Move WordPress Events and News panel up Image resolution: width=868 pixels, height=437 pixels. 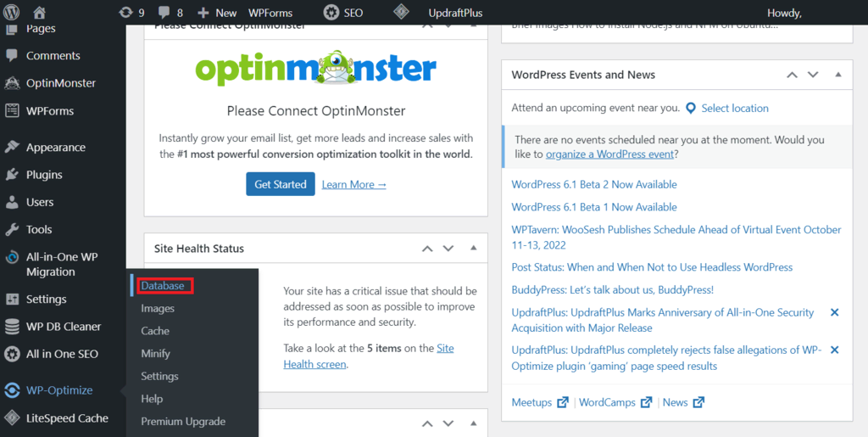tap(793, 75)
